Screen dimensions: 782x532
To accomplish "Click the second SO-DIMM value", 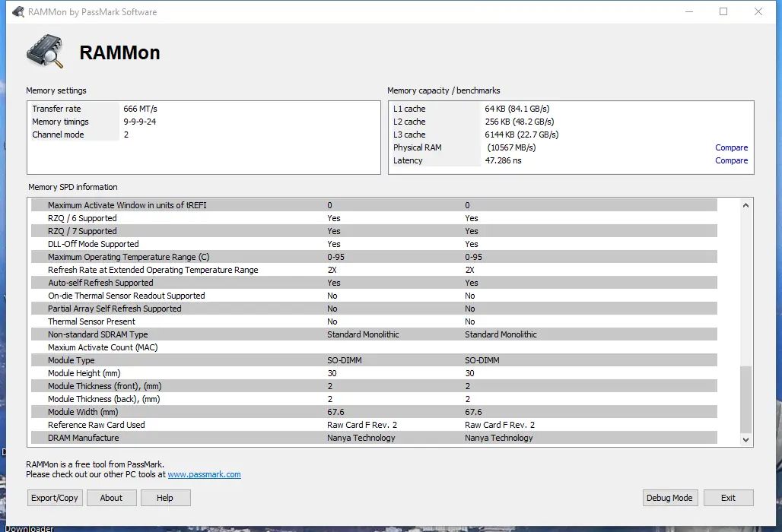I will [482, 361].
